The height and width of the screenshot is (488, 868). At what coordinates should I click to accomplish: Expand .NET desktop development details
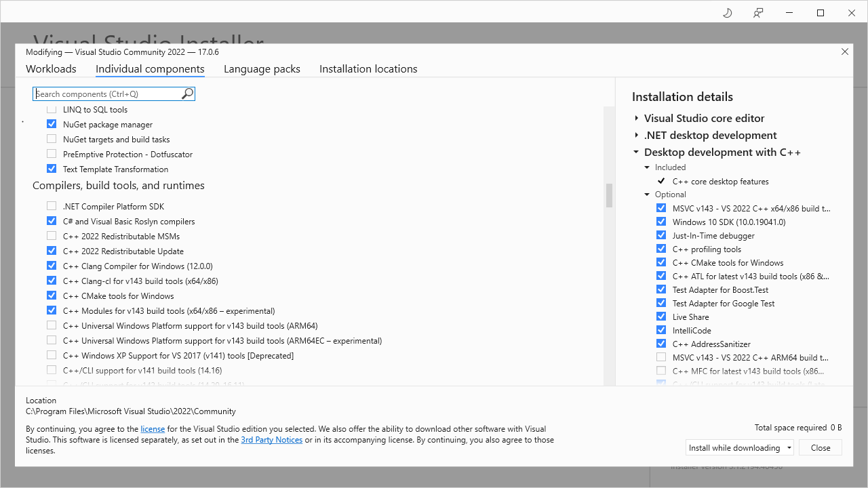636,135
